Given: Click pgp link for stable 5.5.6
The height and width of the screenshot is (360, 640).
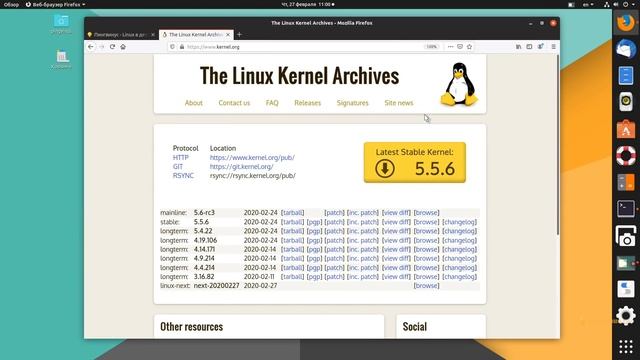Looking at the screenshot, I should coord(314,222).
